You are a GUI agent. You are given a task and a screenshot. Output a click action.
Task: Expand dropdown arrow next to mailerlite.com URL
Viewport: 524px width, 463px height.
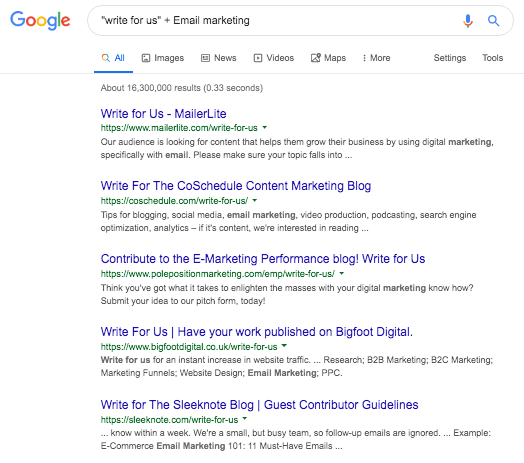click(x=265, y=127)
